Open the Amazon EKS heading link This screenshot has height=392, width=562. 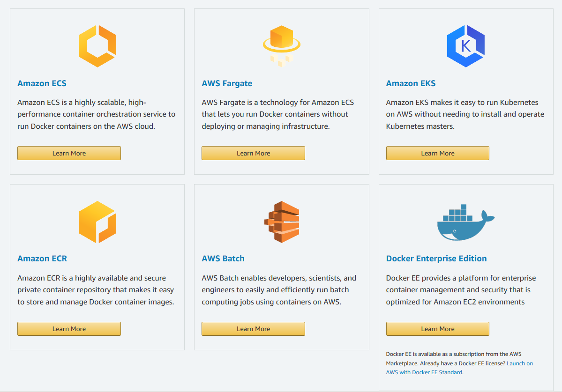point(411,83)
